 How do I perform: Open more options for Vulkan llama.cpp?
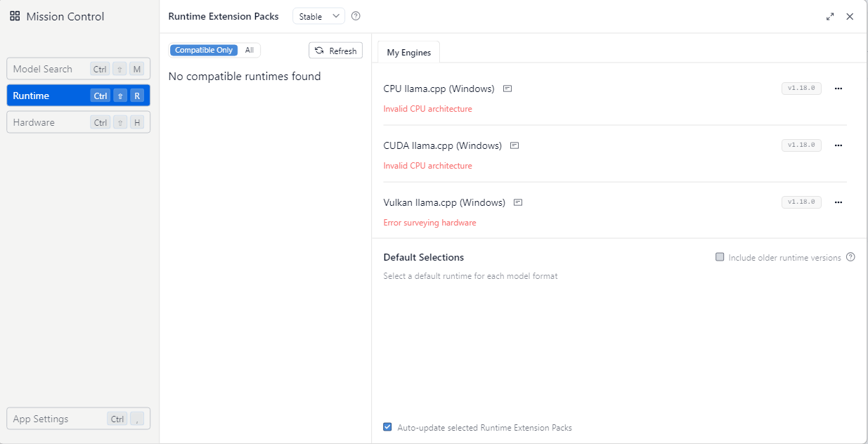click(838, 202)
